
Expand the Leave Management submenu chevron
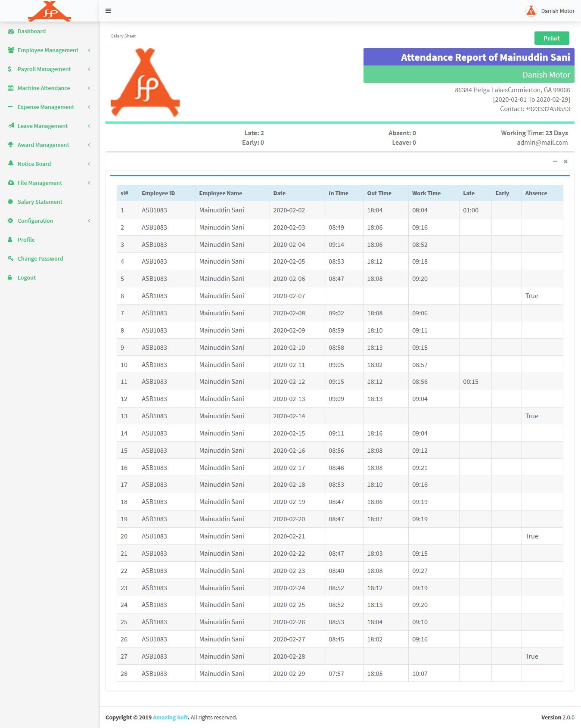pyautogui.click(x=89, y=126)
